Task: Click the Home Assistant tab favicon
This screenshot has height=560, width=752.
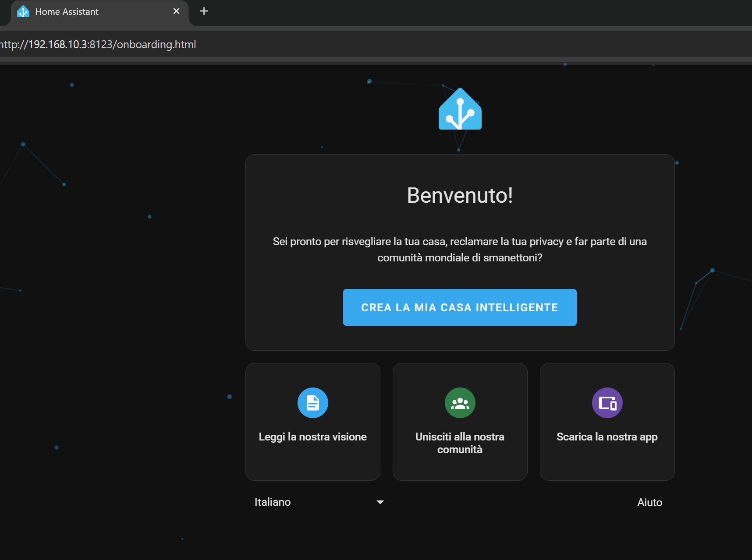Action: (x=23, y=11)
